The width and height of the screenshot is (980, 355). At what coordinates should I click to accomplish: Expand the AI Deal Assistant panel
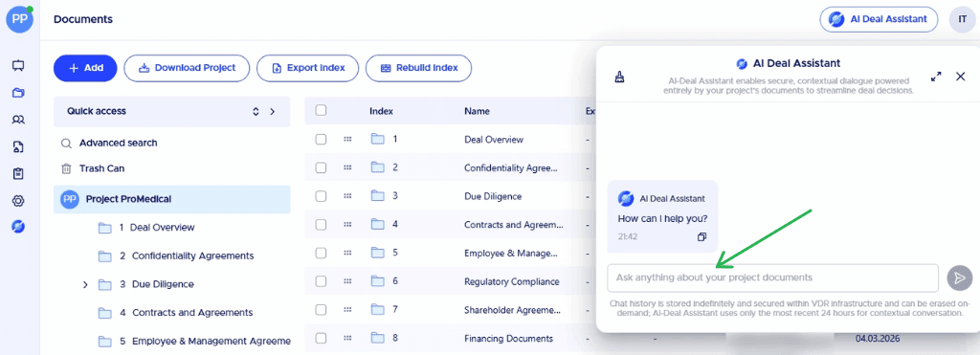[x=936, y=77]
